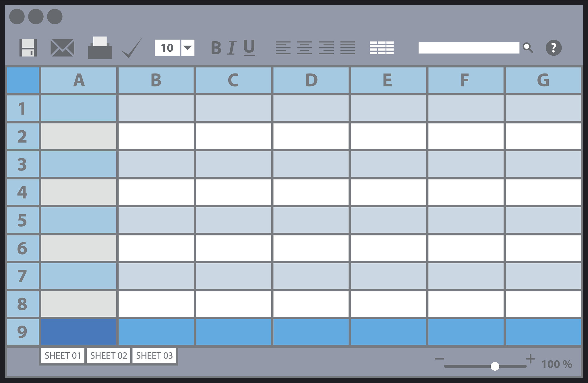Click the zoom out minus button
The width and height of the screenshot is (588, 383).
coord(439,359)
